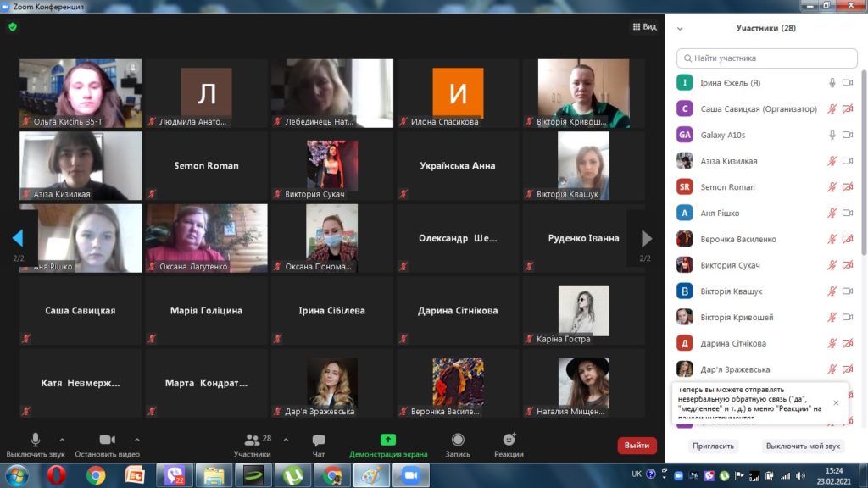Go to next gallery page right arrow
868x488 pixels.
tap(647, 238)
